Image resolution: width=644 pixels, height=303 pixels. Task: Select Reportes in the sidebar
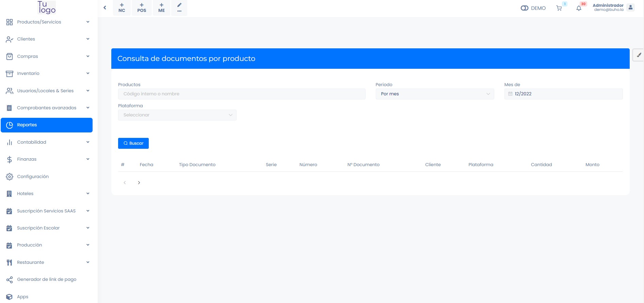click(47, 125)
